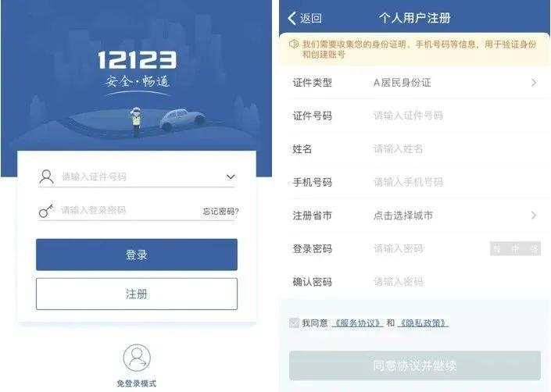The width and height of the screenshot is (551, 392).
Task: Tap the car illustration
Action: point(182,119)
